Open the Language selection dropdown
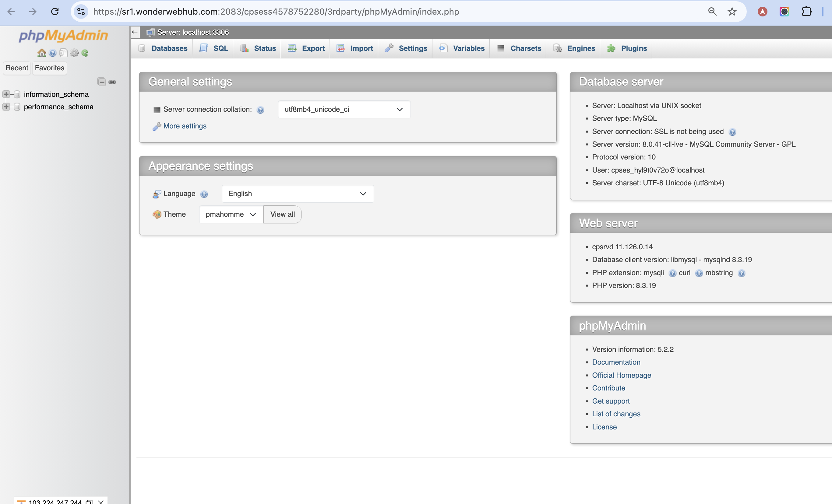The width and height of the screenshot is (832, 504). click(298, 194)
